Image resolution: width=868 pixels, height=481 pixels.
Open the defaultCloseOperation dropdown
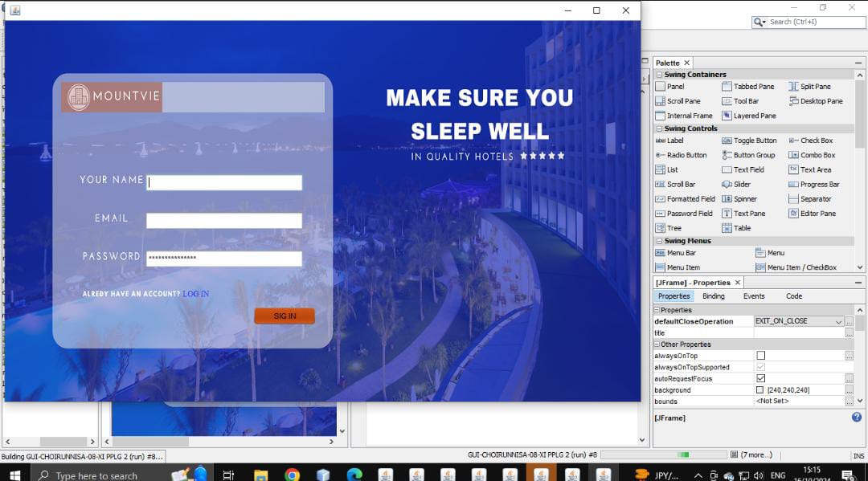click(838, 321)
